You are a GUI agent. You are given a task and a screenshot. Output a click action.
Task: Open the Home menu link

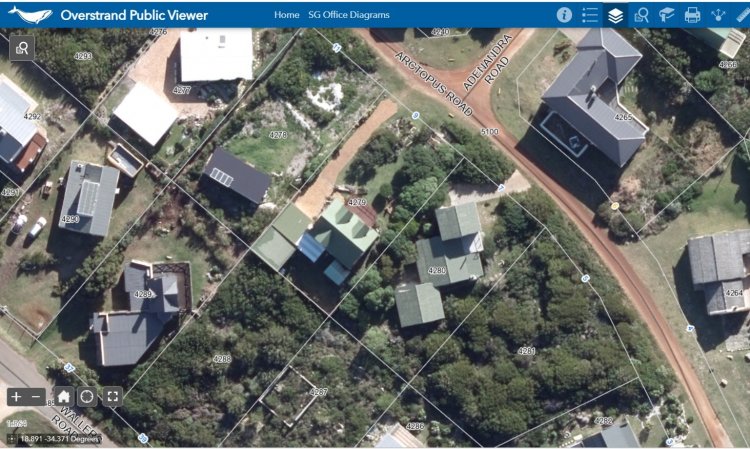(287, 15)
